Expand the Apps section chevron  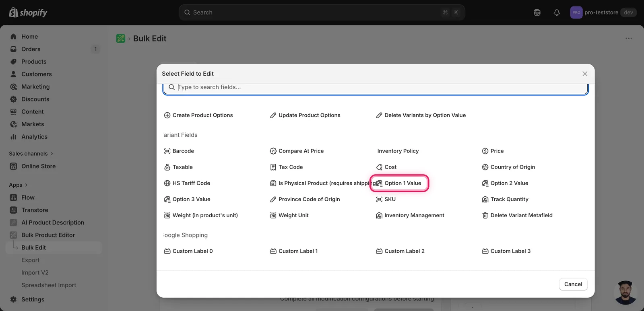tap(26, 185)
